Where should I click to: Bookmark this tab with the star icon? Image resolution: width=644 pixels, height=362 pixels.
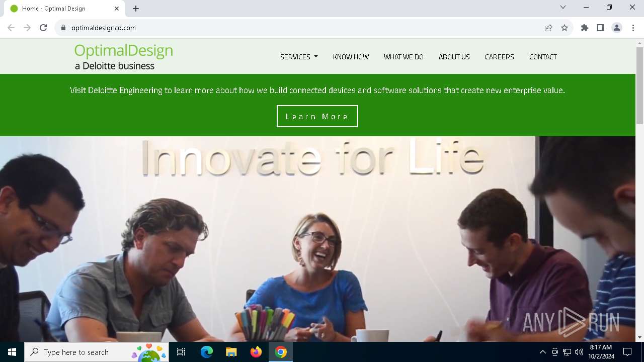click(565, 28)
